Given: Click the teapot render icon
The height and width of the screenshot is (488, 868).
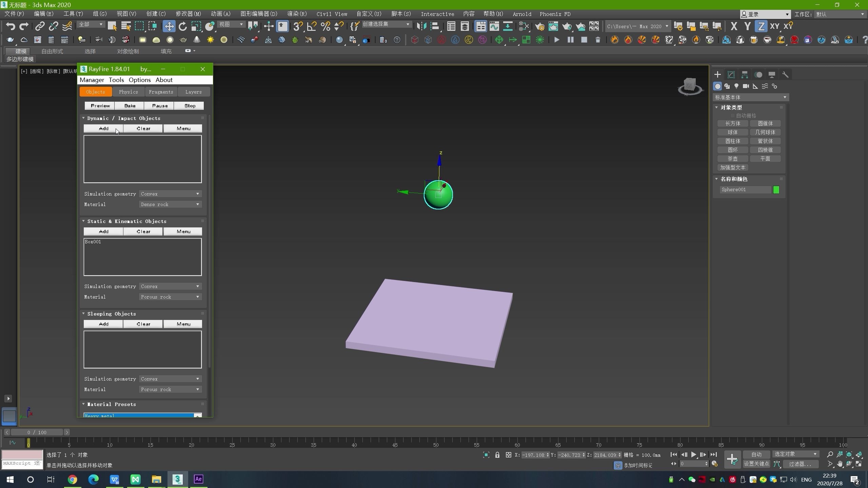Looking at the screenshot, I should (567, 26).
